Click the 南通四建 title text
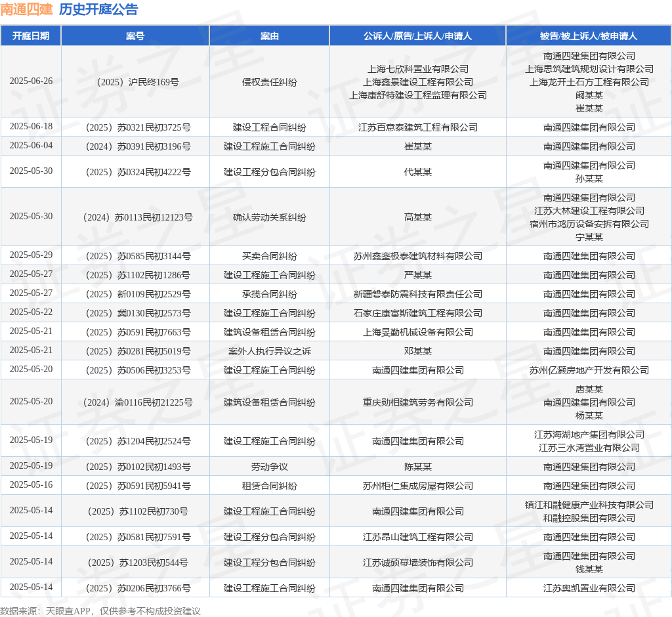672x617 pixels. (x=26, y=9)
